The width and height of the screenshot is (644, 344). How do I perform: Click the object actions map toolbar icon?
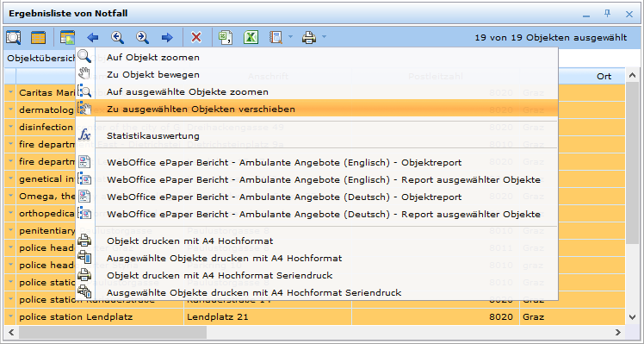pos(67,38)
